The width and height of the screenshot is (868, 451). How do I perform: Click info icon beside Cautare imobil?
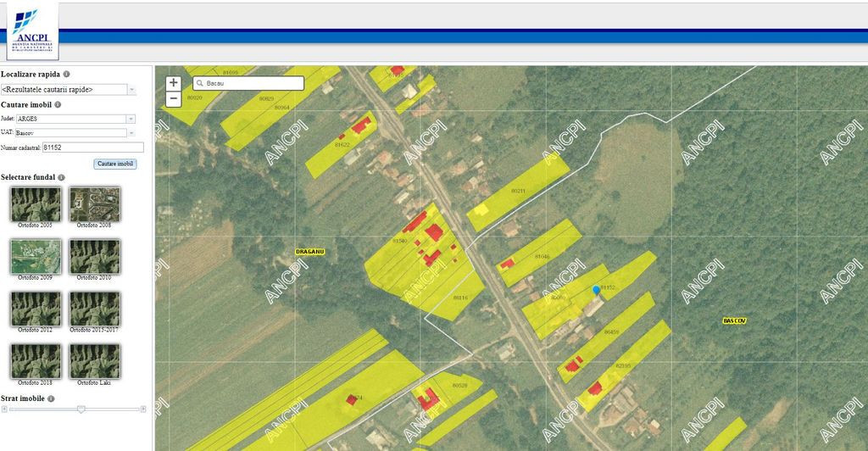click(x=58, y=104)
